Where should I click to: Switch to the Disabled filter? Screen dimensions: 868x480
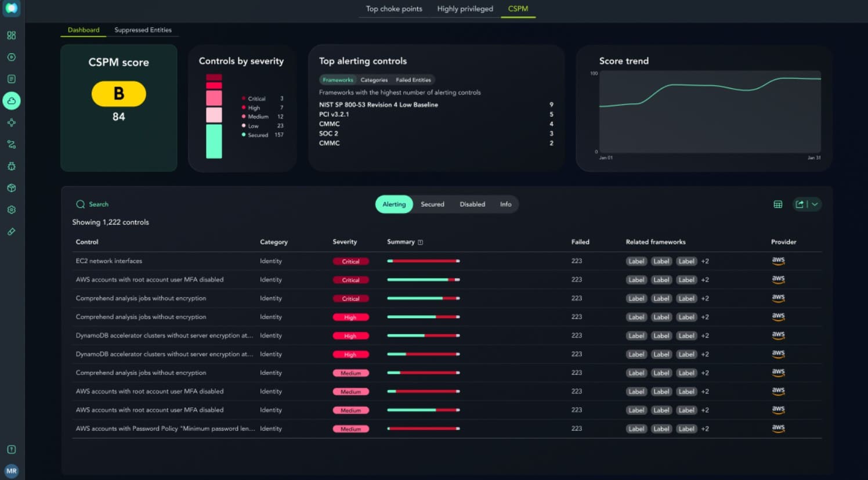coord(472,204)
